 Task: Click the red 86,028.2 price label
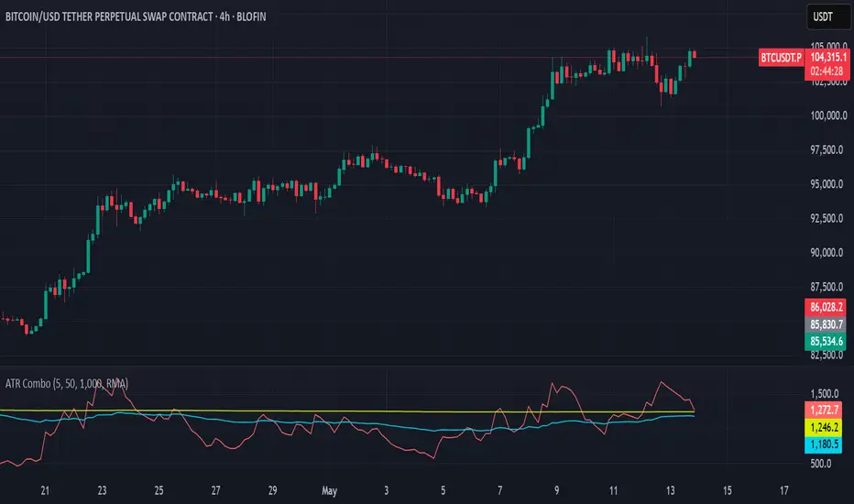(x=826, y=307)
